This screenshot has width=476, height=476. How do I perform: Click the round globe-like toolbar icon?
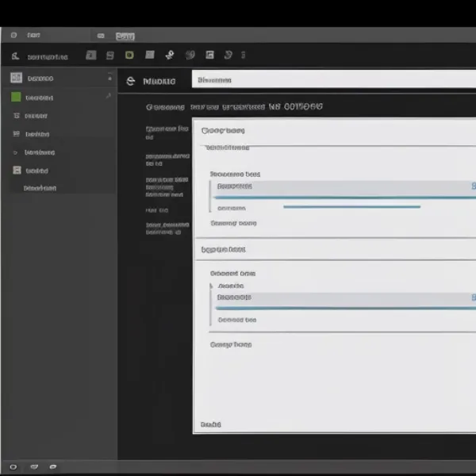(x=190, y=56)
